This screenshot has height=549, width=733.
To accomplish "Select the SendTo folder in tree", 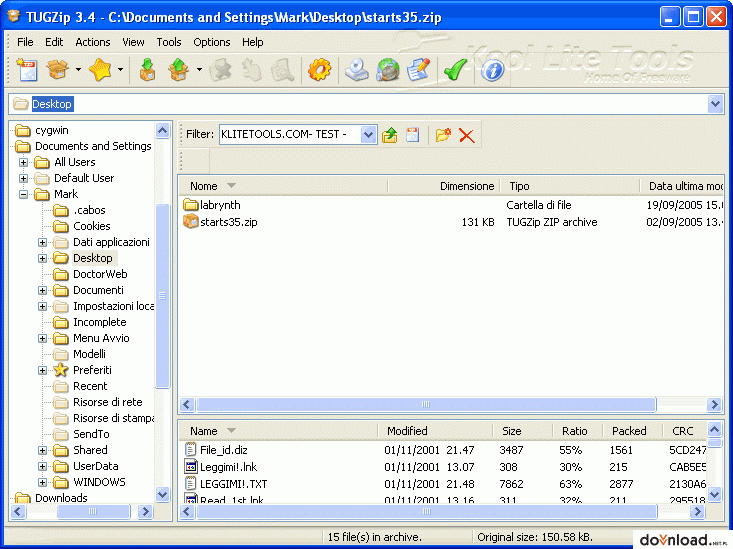I will 91,434.
